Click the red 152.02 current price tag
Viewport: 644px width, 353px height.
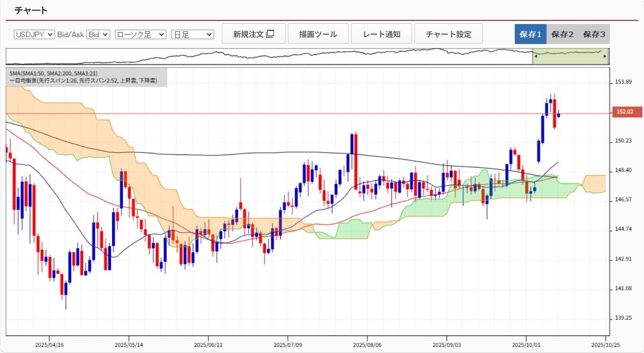[x=627, y=112]
